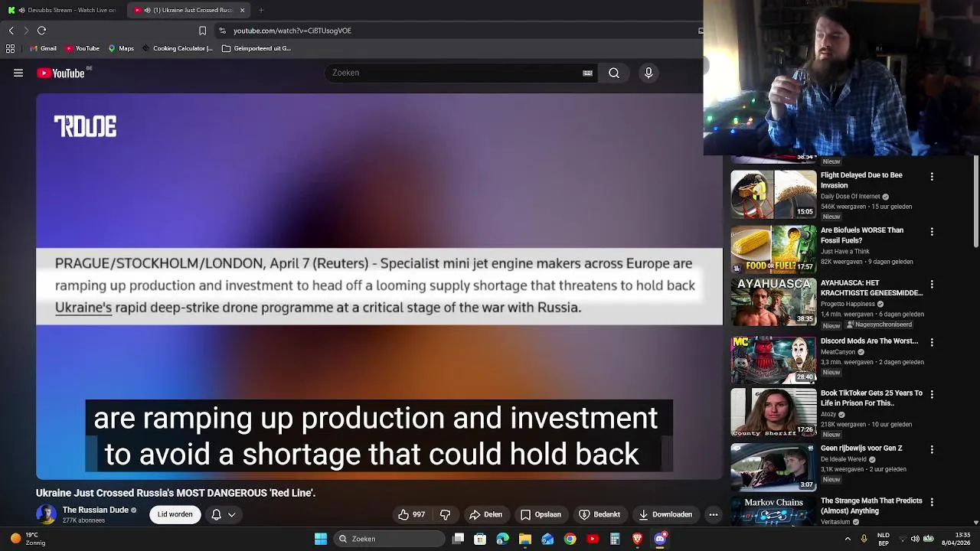The width and height of the screenshot is (980, 551).
Task: Open the AYAHUASCA video thumbnail
Action: point(773,302)
